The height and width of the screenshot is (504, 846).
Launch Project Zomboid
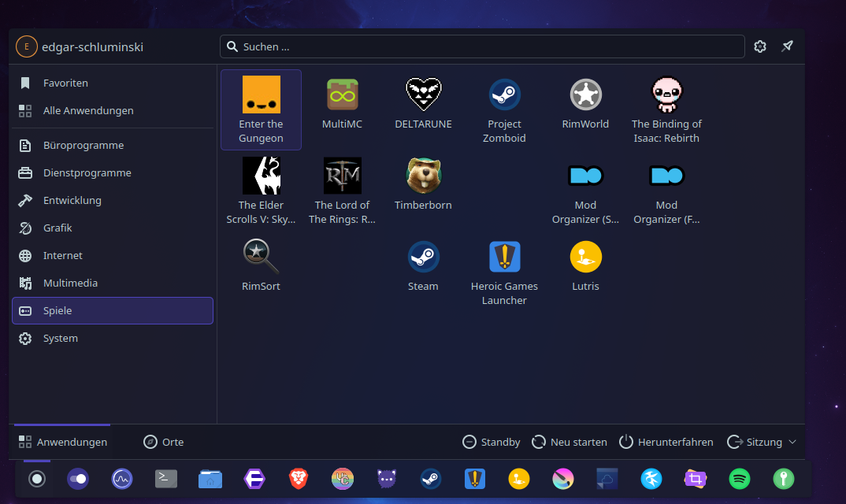[504, 109]
